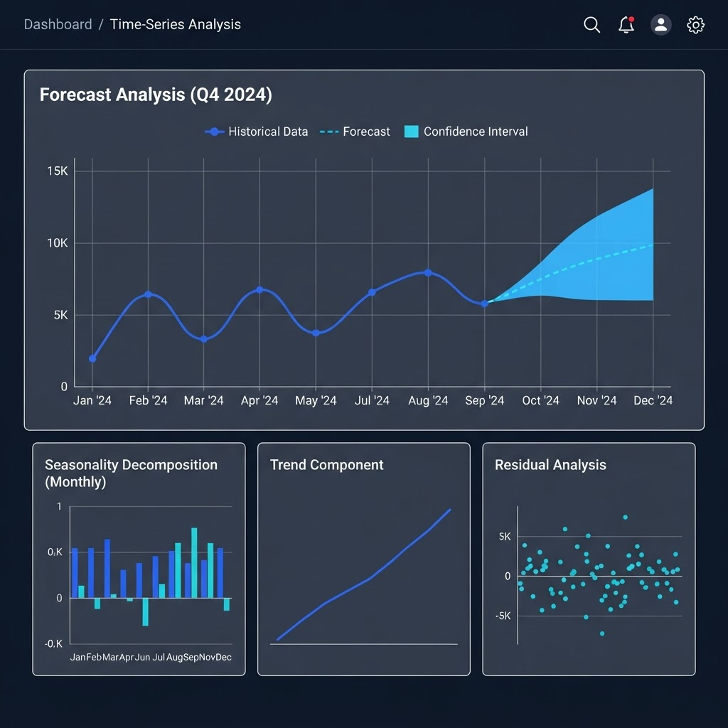
Task: Select the May '24 historical data point
Action: coord(316,333)
